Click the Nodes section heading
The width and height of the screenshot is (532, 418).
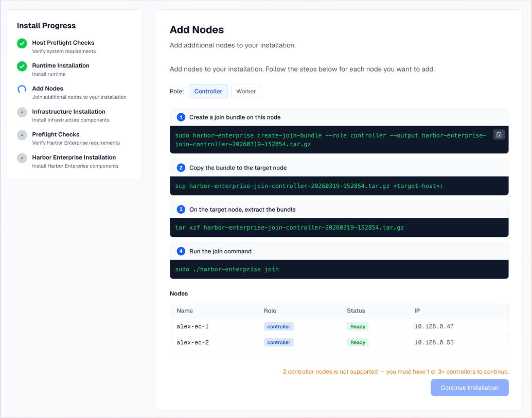coord(179,294)
